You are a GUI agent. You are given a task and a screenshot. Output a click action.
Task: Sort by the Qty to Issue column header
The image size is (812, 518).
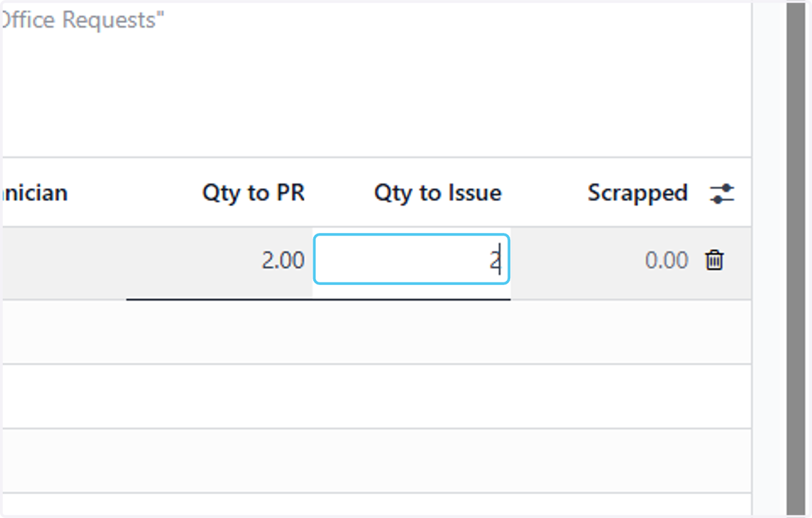point(438,193)
